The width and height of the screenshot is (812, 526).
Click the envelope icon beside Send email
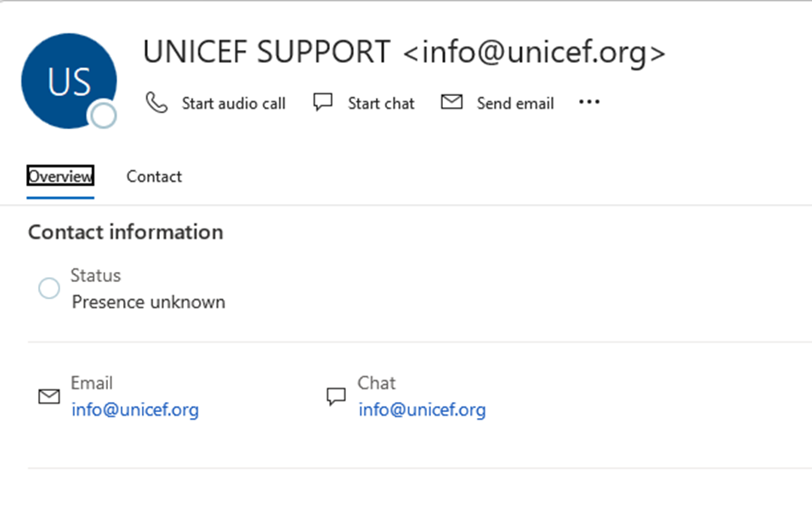click(451, 101)
